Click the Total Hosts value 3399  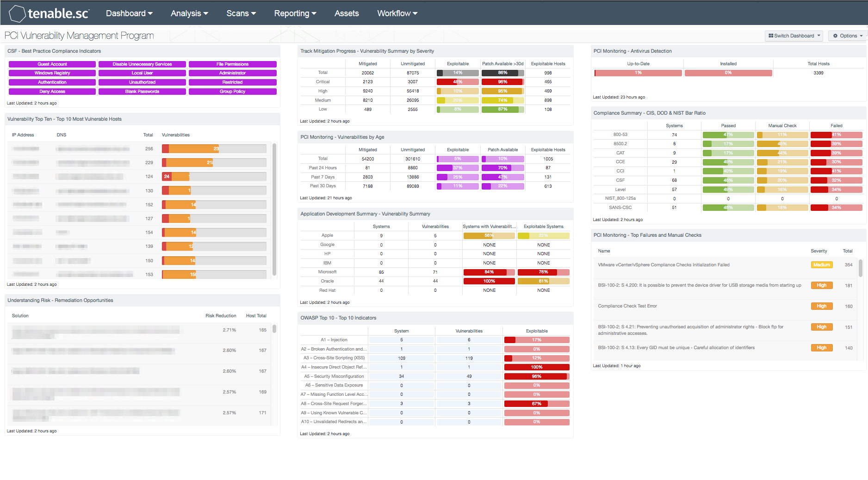pos(818,73)
